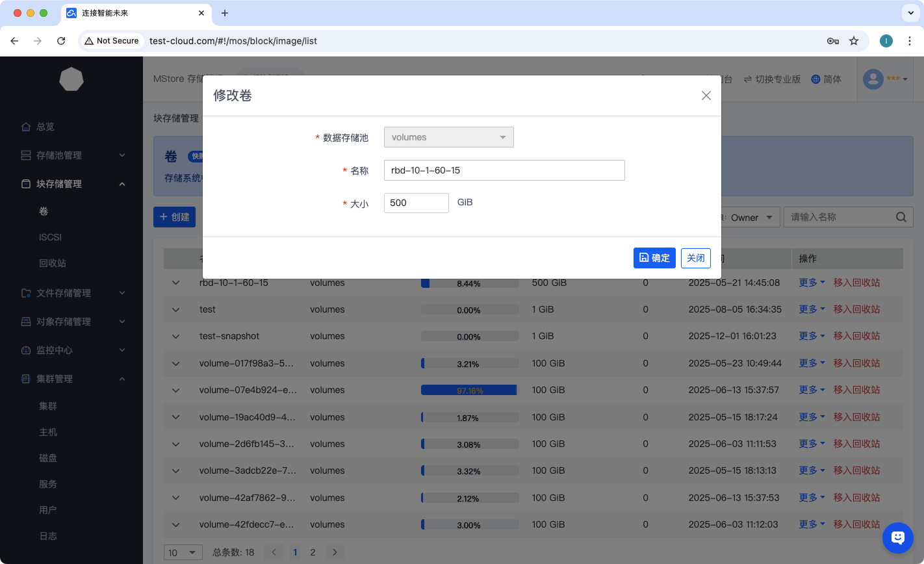
Task: Select iSCSI in the sidebar menu
Action: (x=50, y=237)
